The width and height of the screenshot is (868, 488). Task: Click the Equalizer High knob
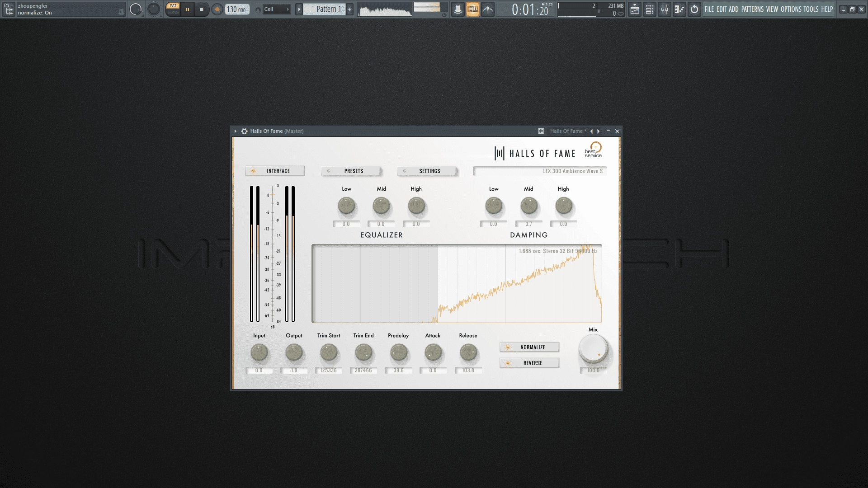(416, 206)
